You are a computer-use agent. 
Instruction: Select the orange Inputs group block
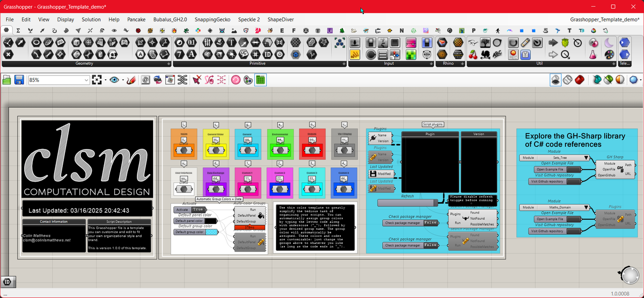[x=184, y=143]
